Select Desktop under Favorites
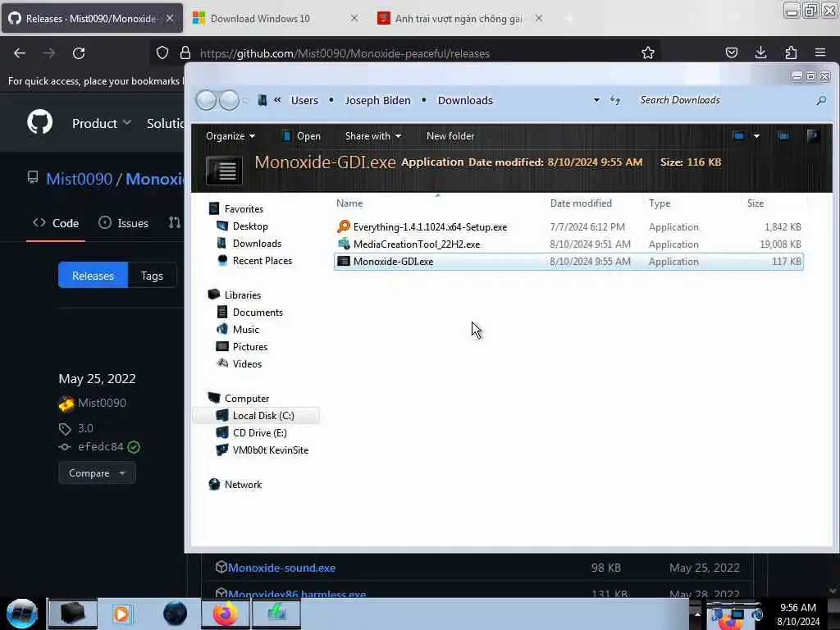 [x=250, y=226]
